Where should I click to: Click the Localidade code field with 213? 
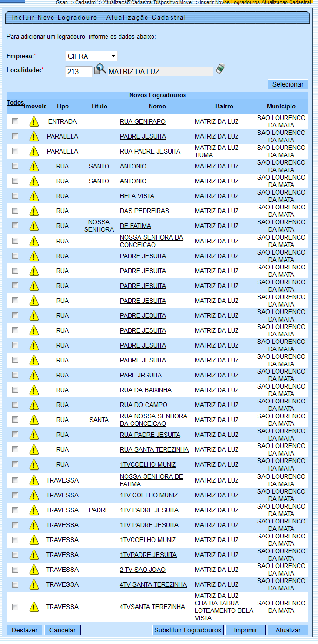pos(79,72)
